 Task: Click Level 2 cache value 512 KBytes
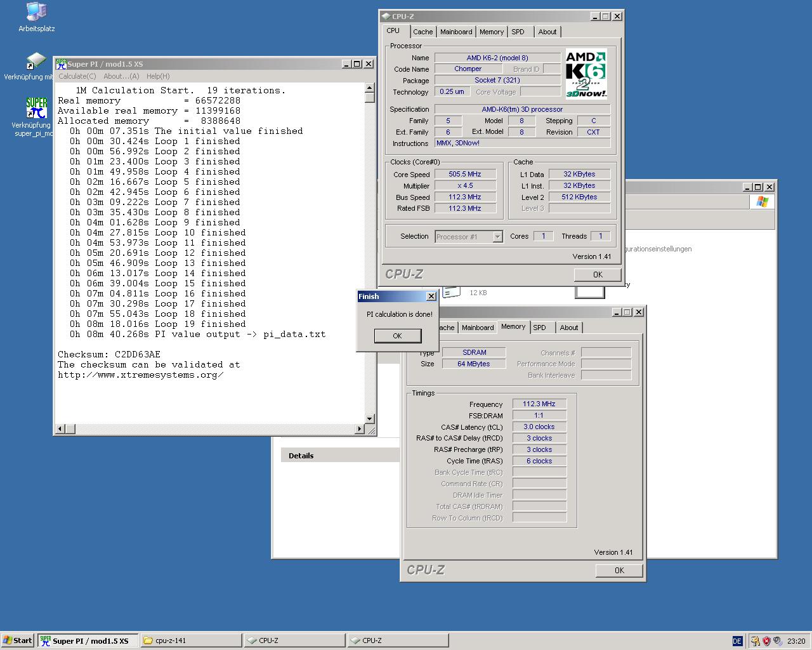coord(579,197)
